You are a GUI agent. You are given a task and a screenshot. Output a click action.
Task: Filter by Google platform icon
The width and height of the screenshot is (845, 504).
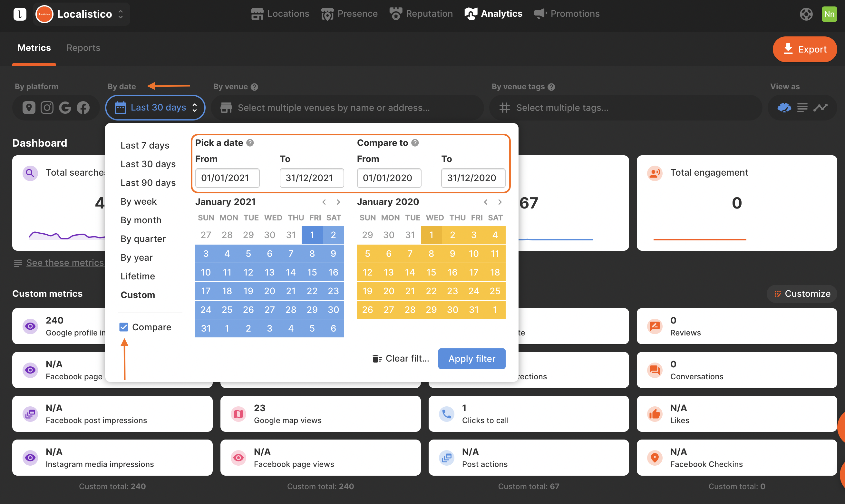coord(65,108)
